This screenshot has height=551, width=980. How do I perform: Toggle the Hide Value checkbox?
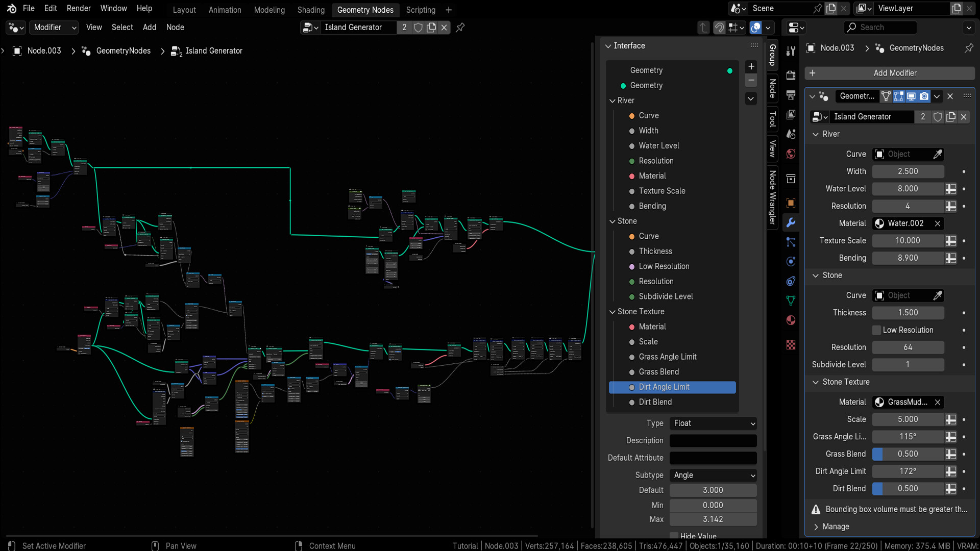tap(675, 536)
